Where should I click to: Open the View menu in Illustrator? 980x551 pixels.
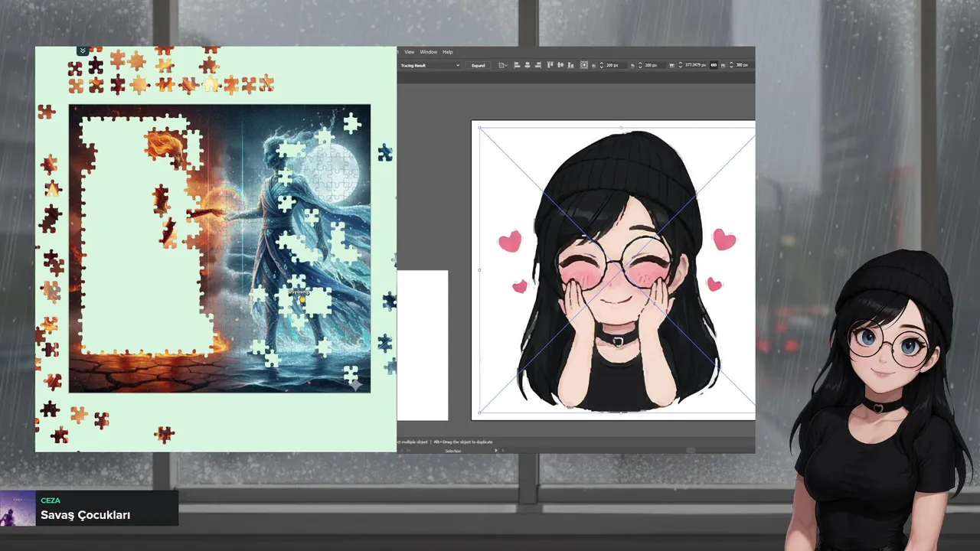coord(409,52)
